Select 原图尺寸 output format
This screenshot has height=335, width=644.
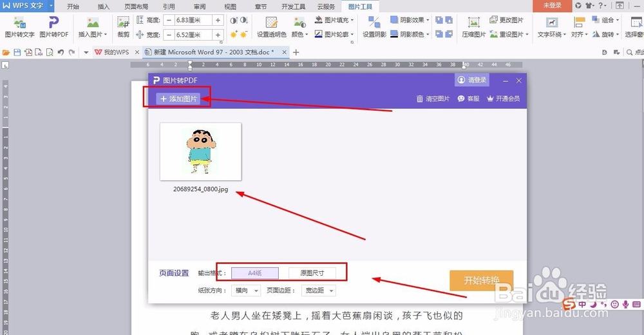[x=312, y=273]
